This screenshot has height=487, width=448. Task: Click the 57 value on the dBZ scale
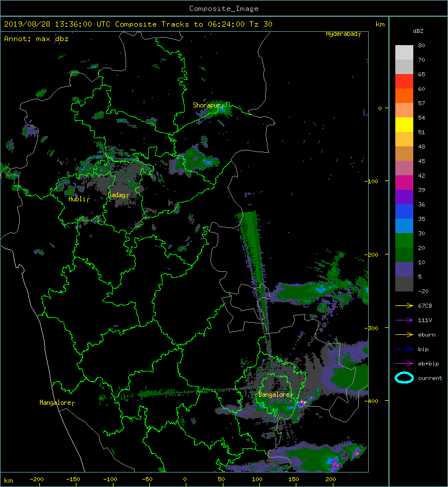(421, 103)
